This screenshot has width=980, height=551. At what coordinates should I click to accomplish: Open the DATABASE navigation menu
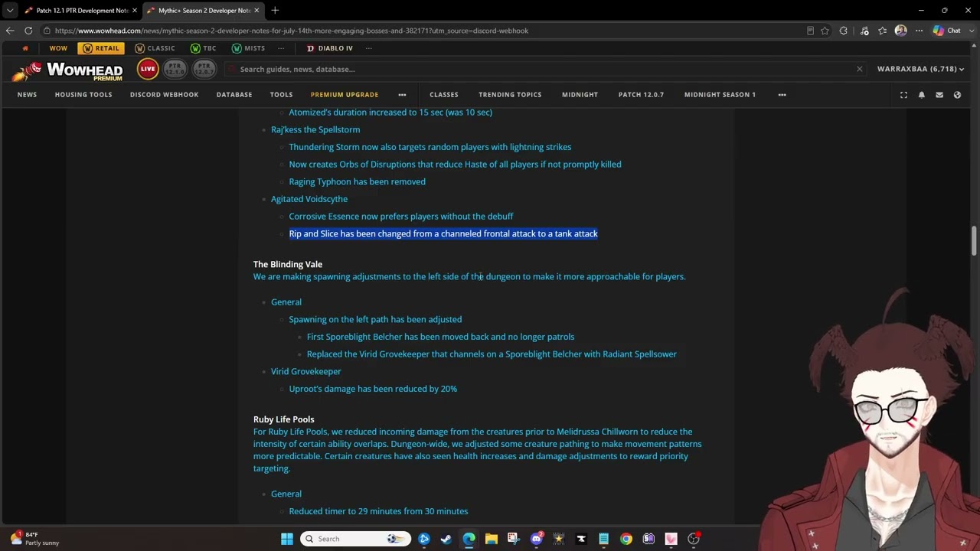point(234,95)
